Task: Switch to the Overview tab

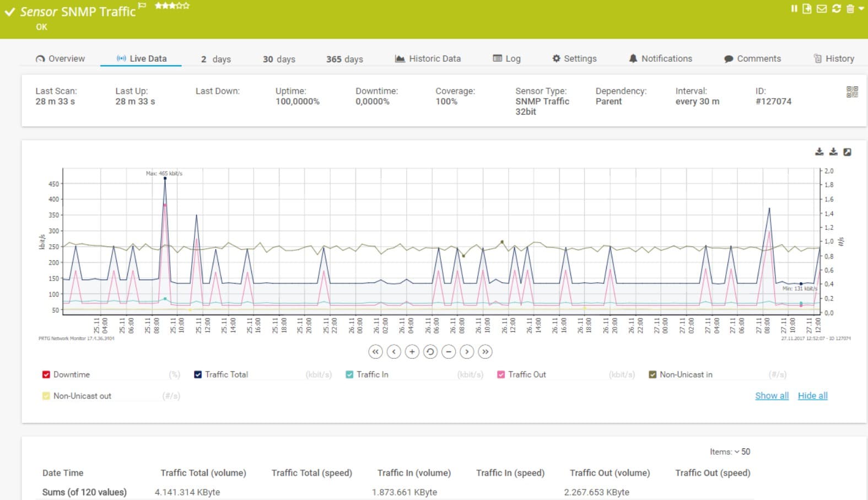Action: click(x=60, y=58)
